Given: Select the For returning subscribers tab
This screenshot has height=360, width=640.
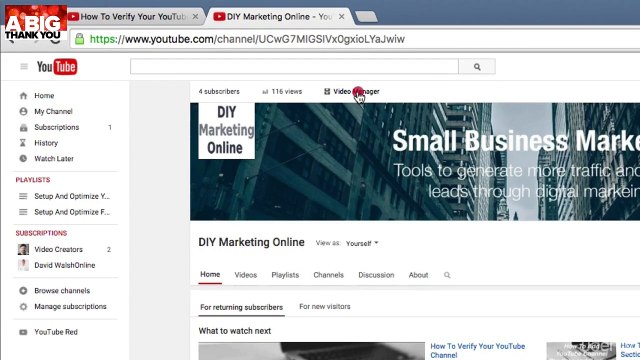Looking at the screenshot, I should [x=242, y=307].
